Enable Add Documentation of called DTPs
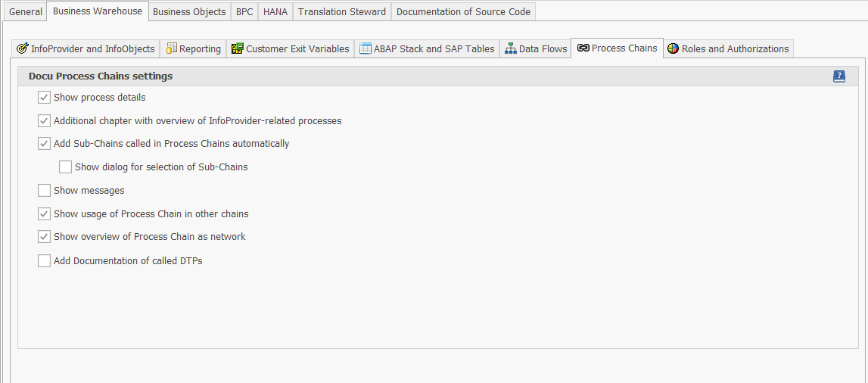The image size is (868, 383). click(x=44, y=261)
